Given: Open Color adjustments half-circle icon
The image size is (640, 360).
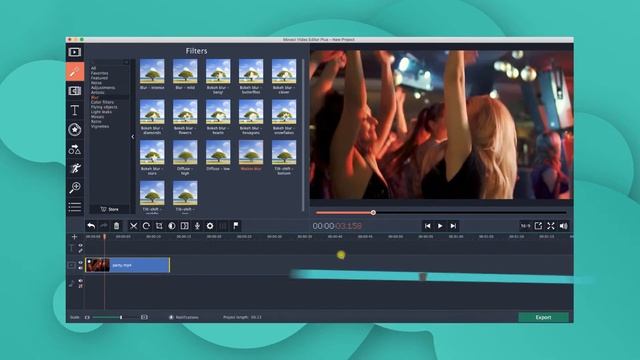Looking at the screenshot, I should pos(172,226).
